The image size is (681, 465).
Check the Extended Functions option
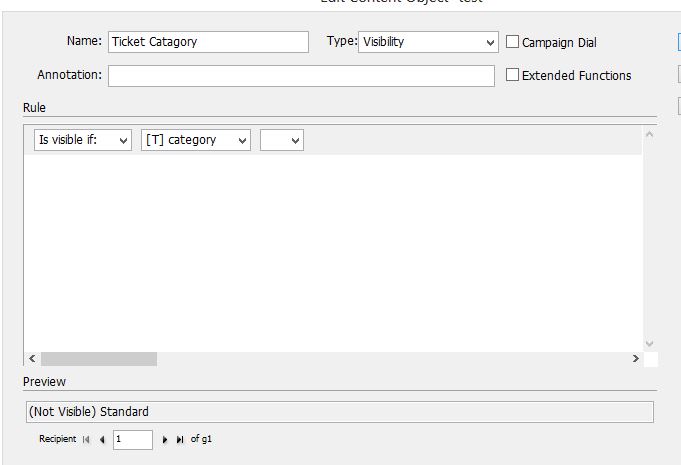point(513,75)
